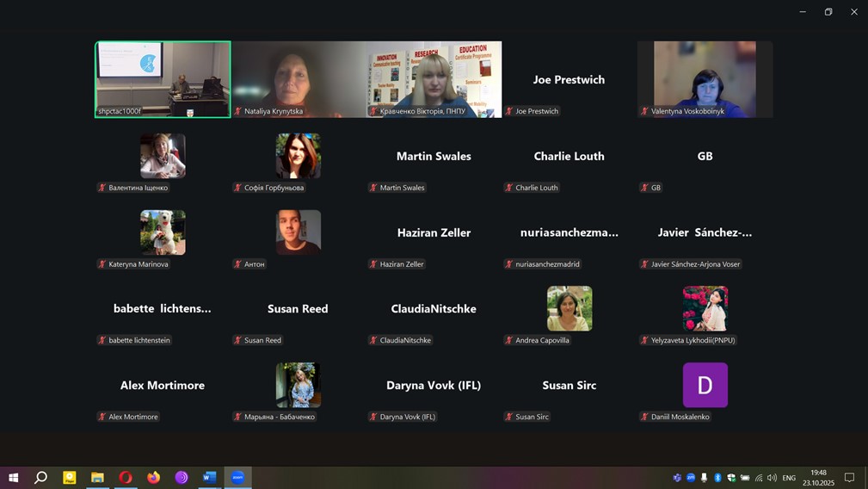This screenshot has height=489, width=868.
Task: Select the shpctac1000f shared screen video tile
Action: coord(163,78)
